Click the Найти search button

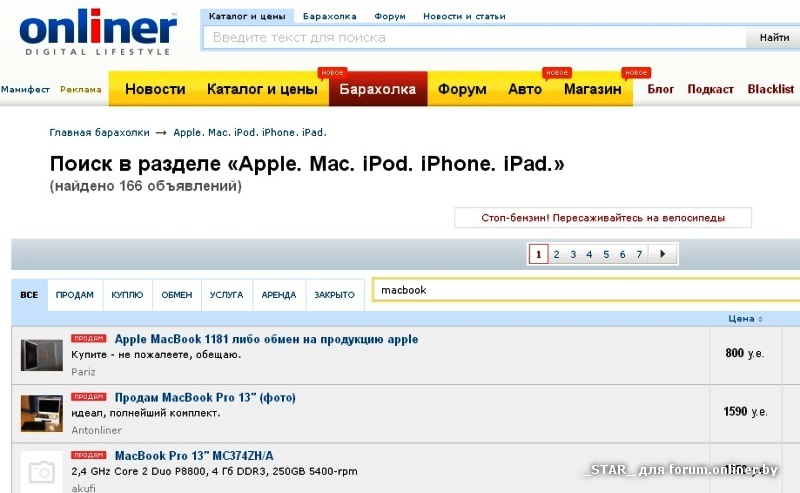pos(773,37)
